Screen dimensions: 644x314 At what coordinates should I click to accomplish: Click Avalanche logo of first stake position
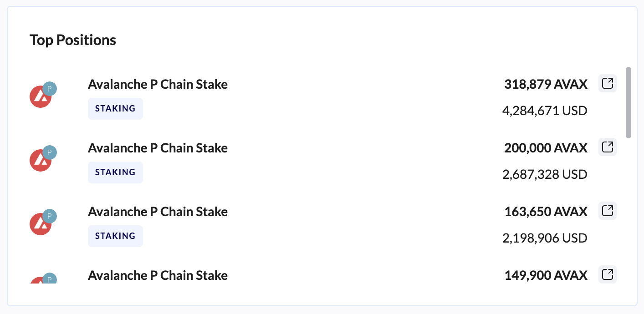40,96
